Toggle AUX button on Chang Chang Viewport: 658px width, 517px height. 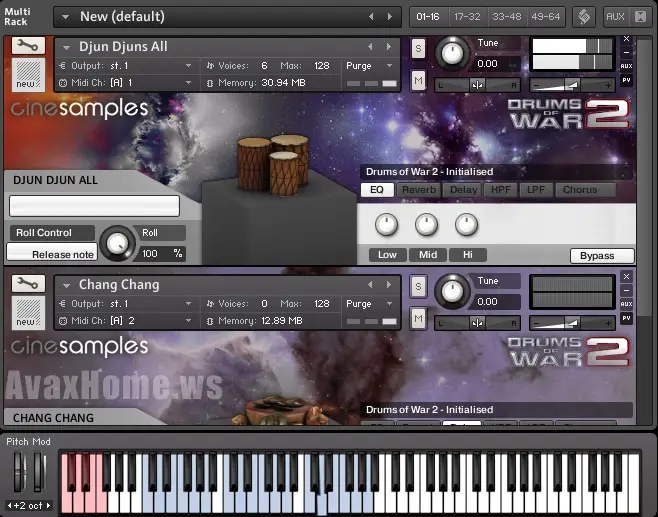[x=626, y=304]
